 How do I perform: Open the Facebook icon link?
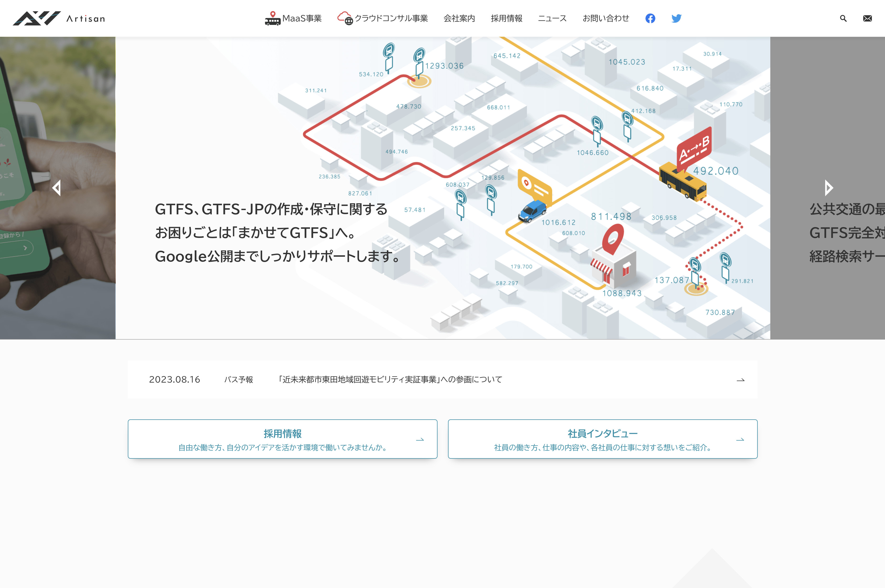click(x=650, y=18)
